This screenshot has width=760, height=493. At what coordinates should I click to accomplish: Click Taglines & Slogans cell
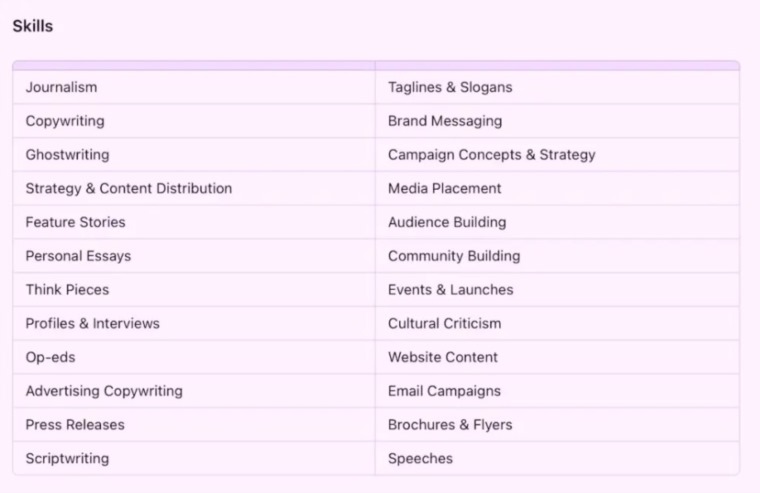tap(557, 87)
